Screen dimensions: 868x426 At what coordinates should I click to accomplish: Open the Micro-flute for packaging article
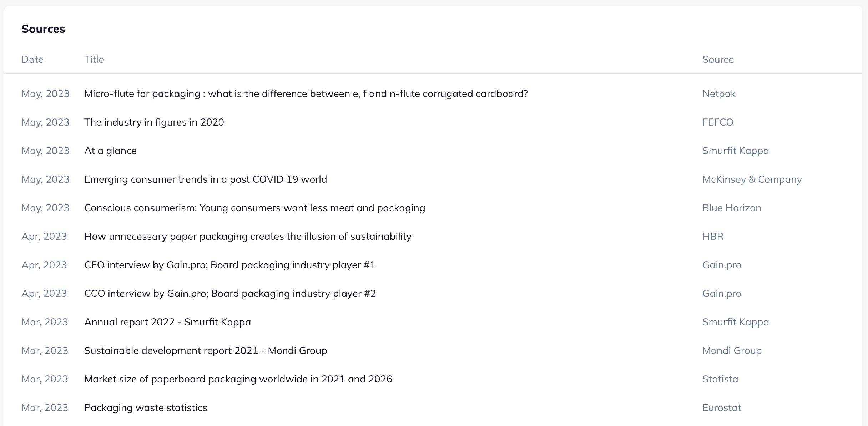pyautogui.click(x=306, y=94)
